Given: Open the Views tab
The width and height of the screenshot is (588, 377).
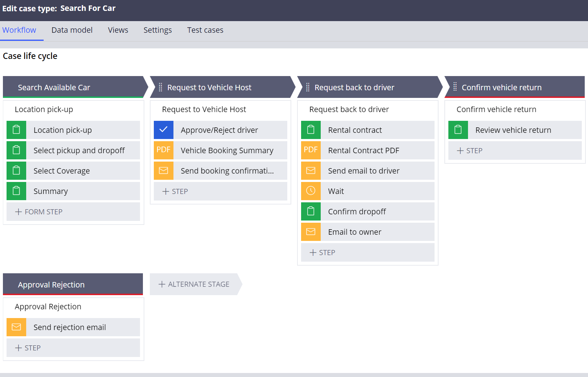Looking at the screenshot, I should tap(118, 30).
